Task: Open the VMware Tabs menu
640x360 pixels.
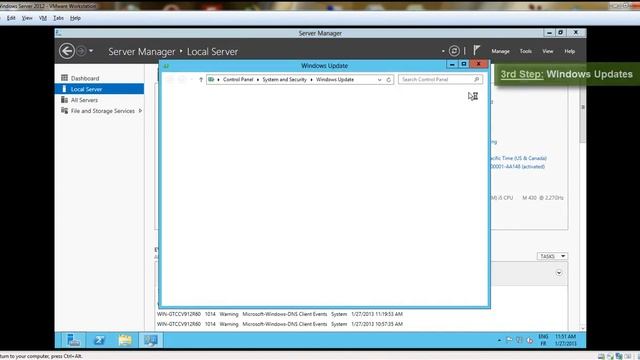Action: 58,18
